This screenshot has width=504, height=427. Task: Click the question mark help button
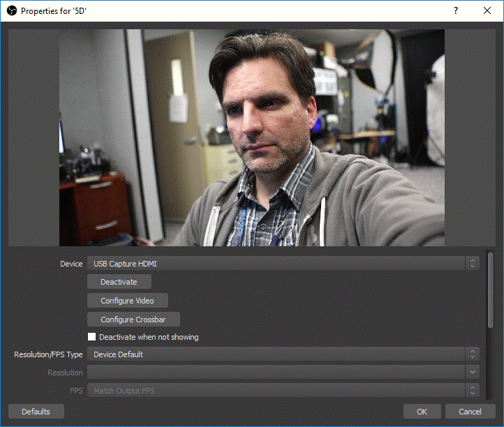[456, 10]
